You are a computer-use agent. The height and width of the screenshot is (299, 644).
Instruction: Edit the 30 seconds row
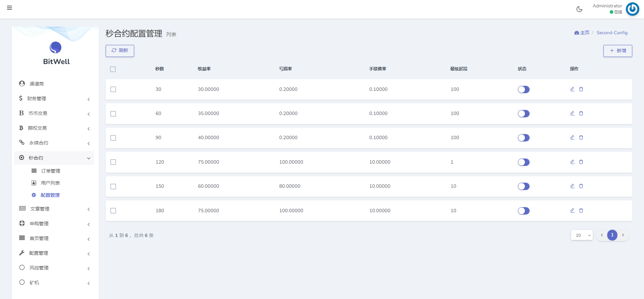[572, 89]
